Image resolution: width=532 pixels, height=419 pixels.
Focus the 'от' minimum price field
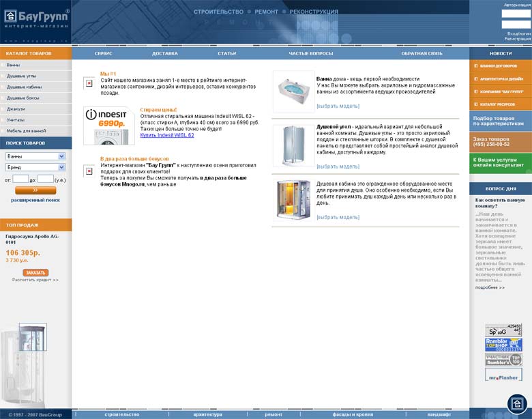coord(20,179)
